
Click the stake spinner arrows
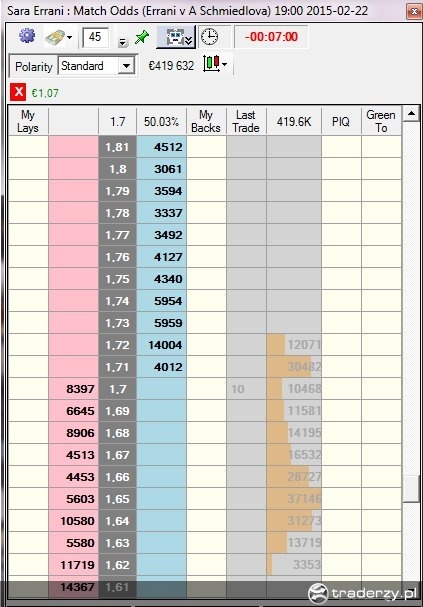click(122, 42)
